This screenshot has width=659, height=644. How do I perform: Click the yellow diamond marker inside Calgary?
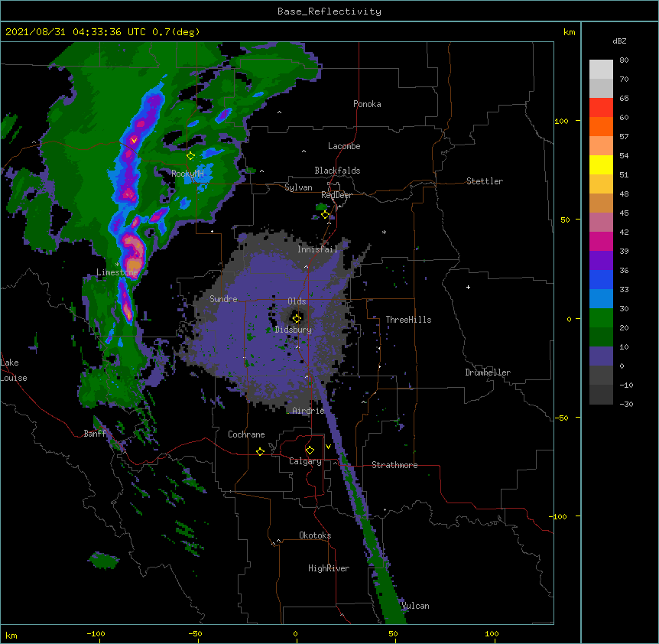point(310,450)
